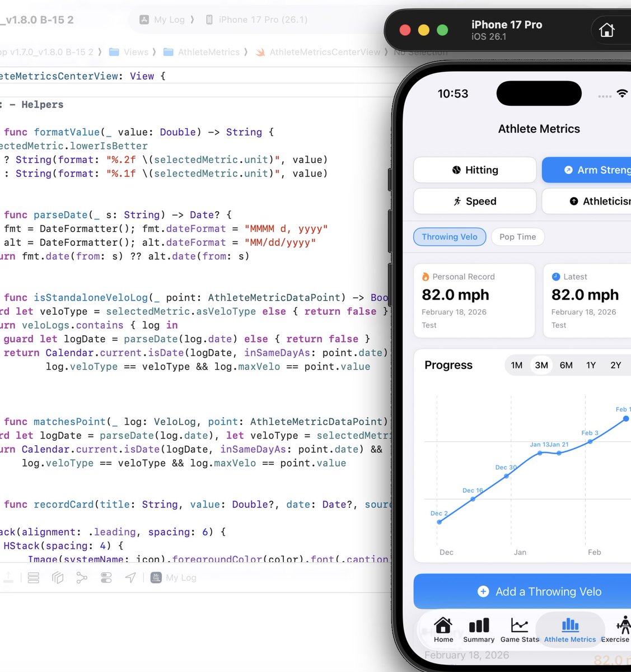Select My Log process in debug bar
The image size is (631, 672).
pos(174,577)
